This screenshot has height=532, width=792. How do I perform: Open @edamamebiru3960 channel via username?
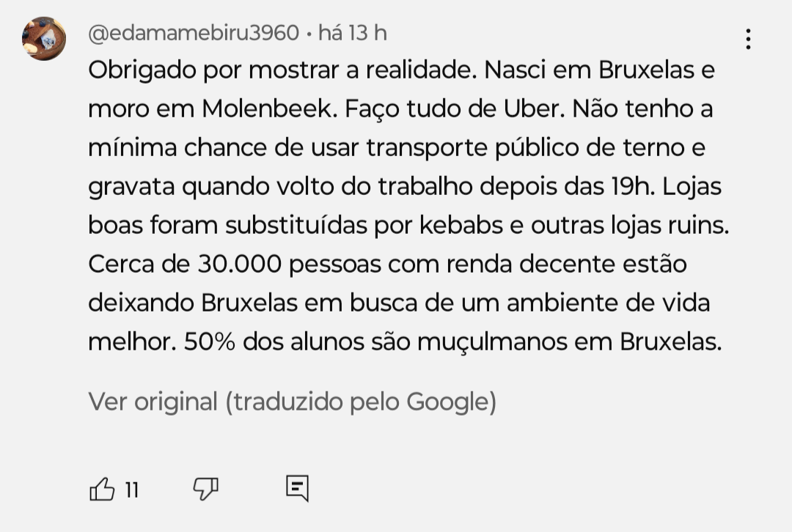pyautogui.click(x=194, y=33)
